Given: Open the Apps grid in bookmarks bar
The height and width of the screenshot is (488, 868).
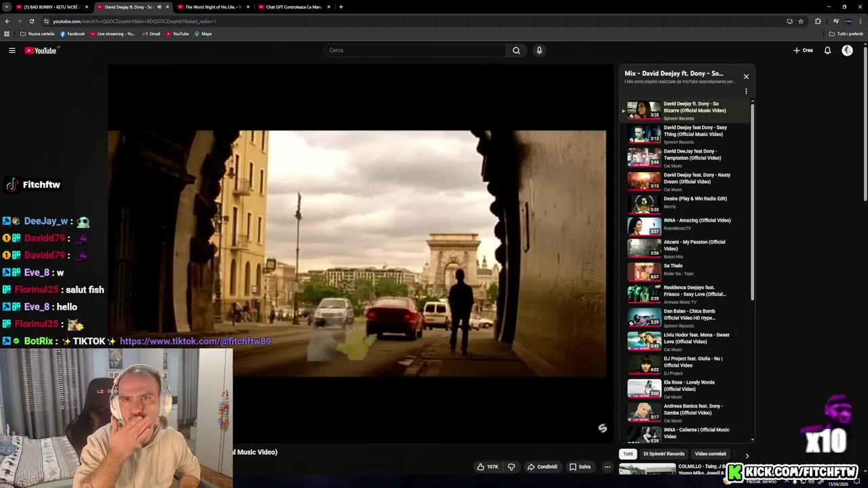Looking at the screenshot, I should pos(7,34).
